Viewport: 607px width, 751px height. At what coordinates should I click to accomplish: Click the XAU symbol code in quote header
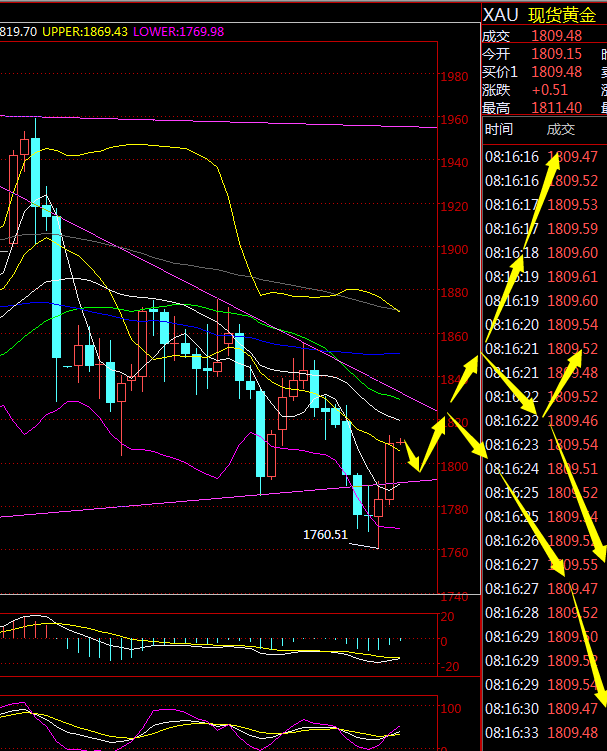[x=502, y=15]
